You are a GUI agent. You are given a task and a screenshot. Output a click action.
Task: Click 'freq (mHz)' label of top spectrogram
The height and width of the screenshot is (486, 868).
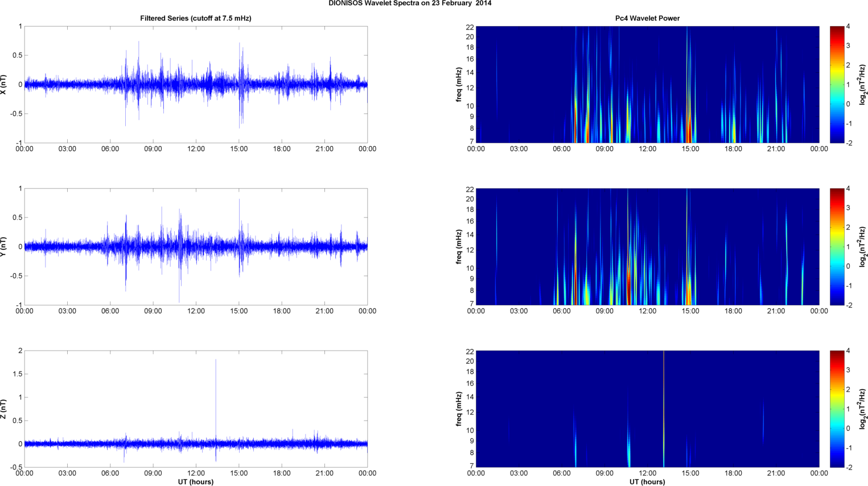pyautogui.click(x=459, y=84)
